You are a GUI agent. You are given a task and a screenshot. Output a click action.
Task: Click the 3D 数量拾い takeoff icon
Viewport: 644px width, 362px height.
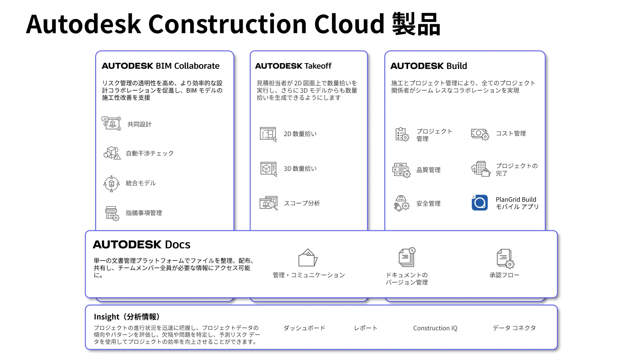pyautogui.click(x=269, y=169)
